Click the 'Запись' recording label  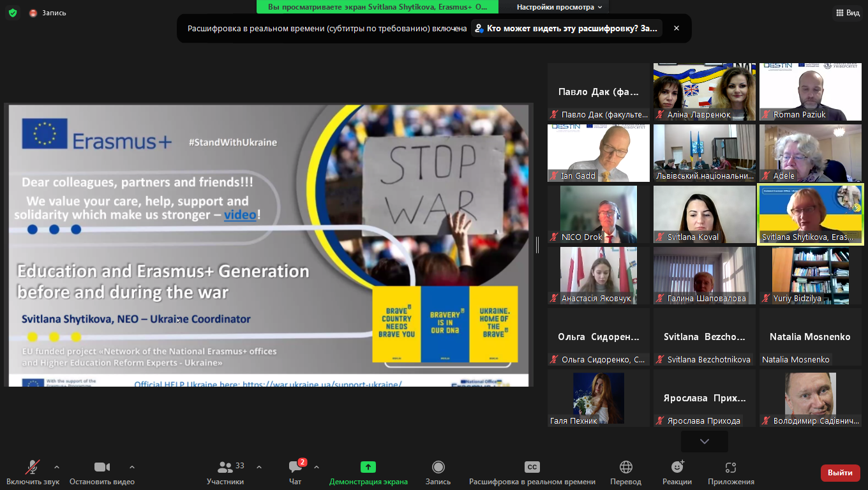[54, 13]
